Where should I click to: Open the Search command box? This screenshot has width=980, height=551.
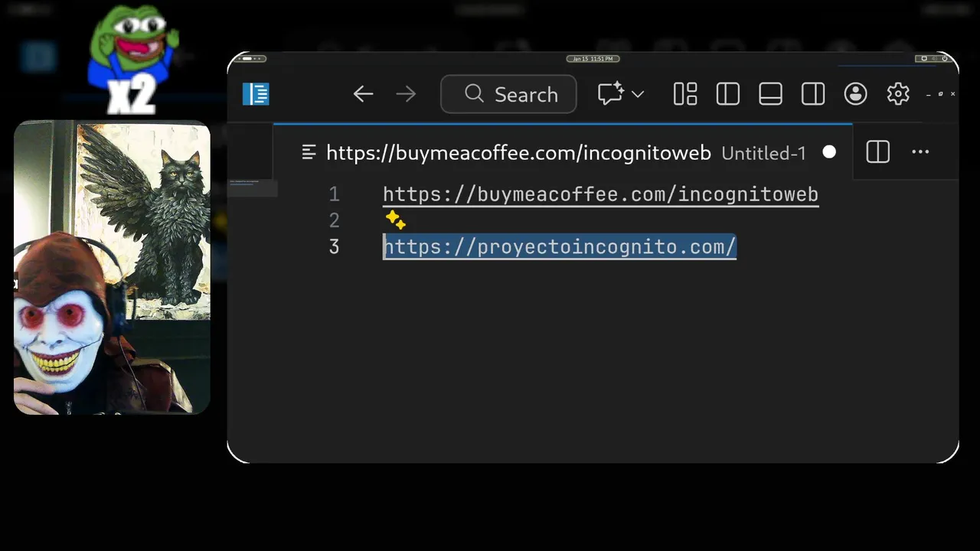click(508, 94)
